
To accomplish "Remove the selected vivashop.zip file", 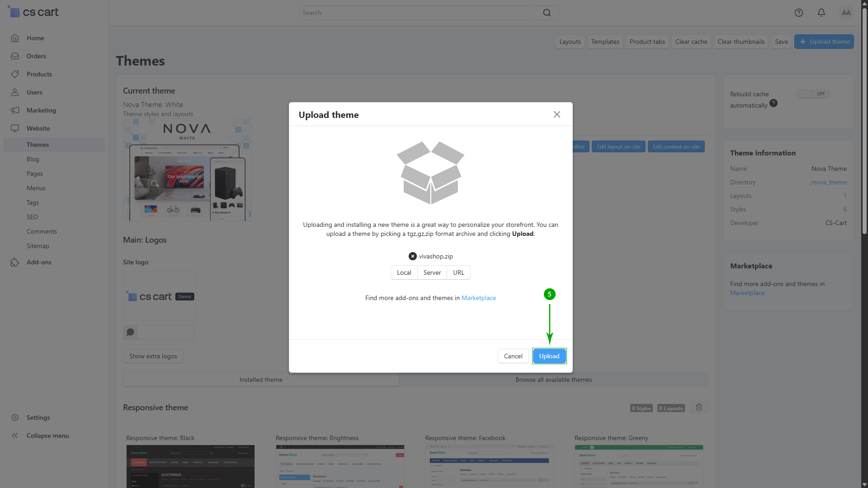I will pyautogui.click(x=412, y=256).
